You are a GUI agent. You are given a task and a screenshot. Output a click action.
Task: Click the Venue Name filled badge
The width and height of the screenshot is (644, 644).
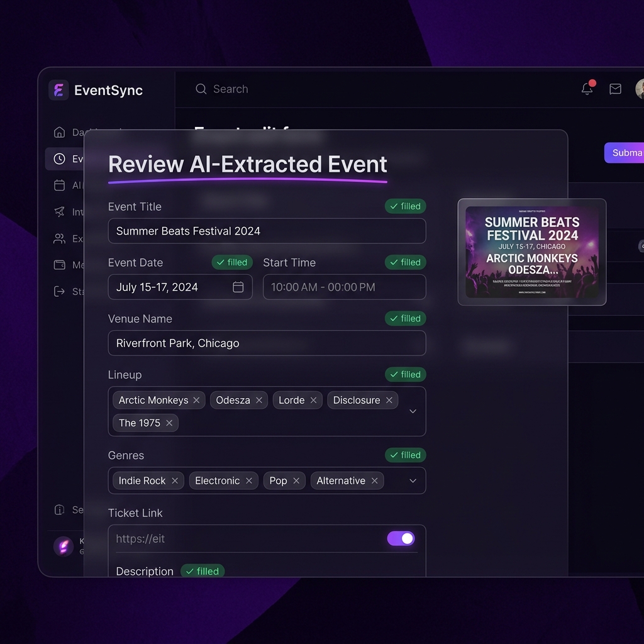(406, 318)
